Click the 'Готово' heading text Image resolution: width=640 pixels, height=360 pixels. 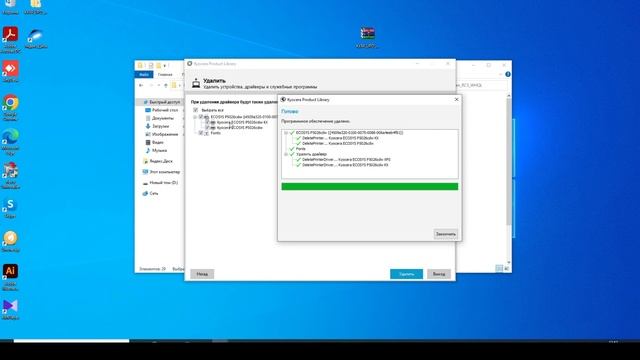[x=289, y=111]
